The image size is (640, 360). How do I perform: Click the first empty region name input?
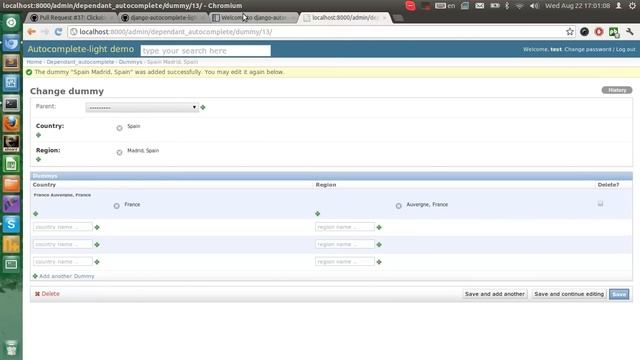345,227
